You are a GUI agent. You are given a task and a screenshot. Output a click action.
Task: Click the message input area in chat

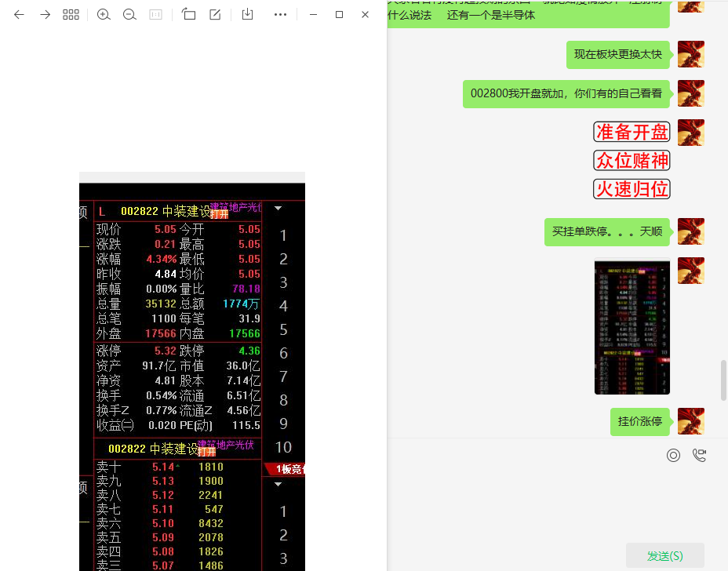(x=557, y=504)
